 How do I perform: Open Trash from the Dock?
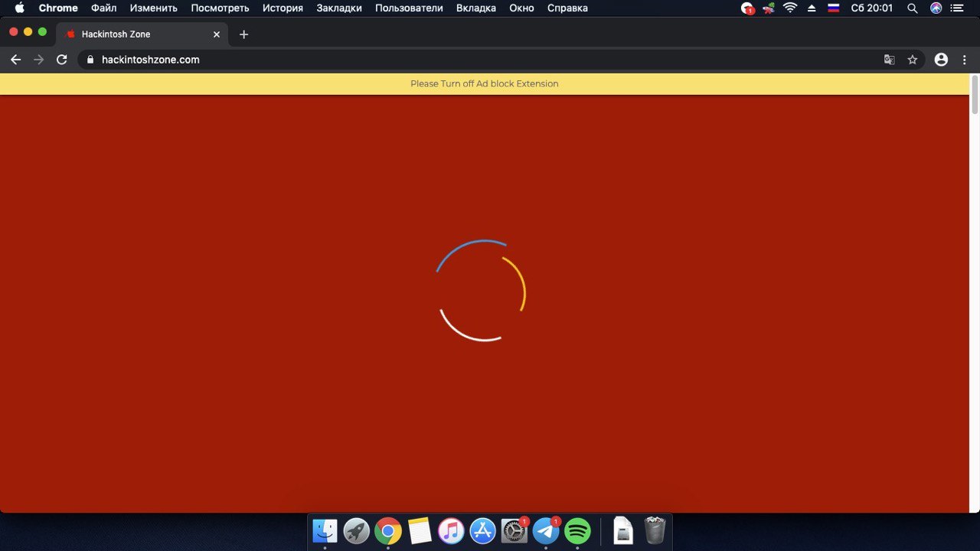[x=655, y=530]
